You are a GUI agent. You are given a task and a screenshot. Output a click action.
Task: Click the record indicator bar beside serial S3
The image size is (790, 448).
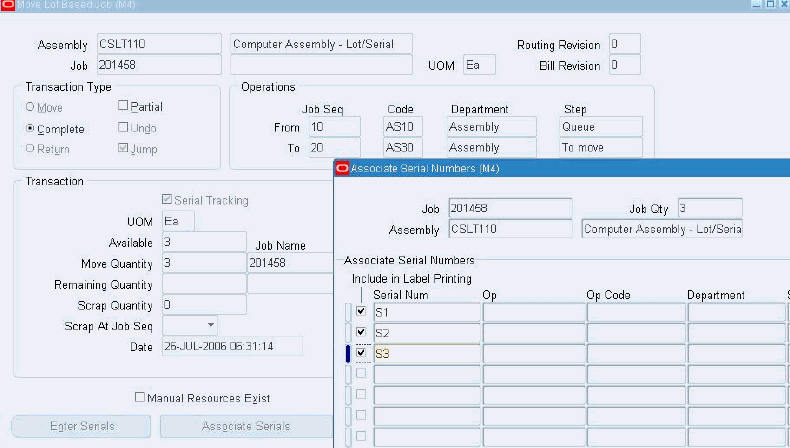tap(348, 354)
